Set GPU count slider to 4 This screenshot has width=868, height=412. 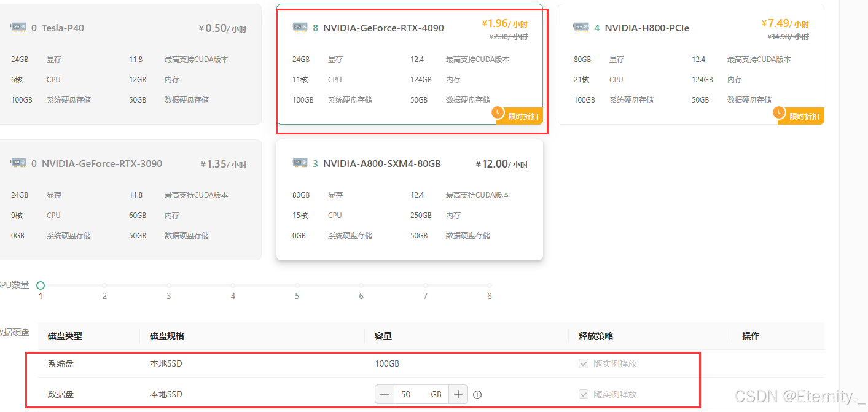tap(233, 286)
